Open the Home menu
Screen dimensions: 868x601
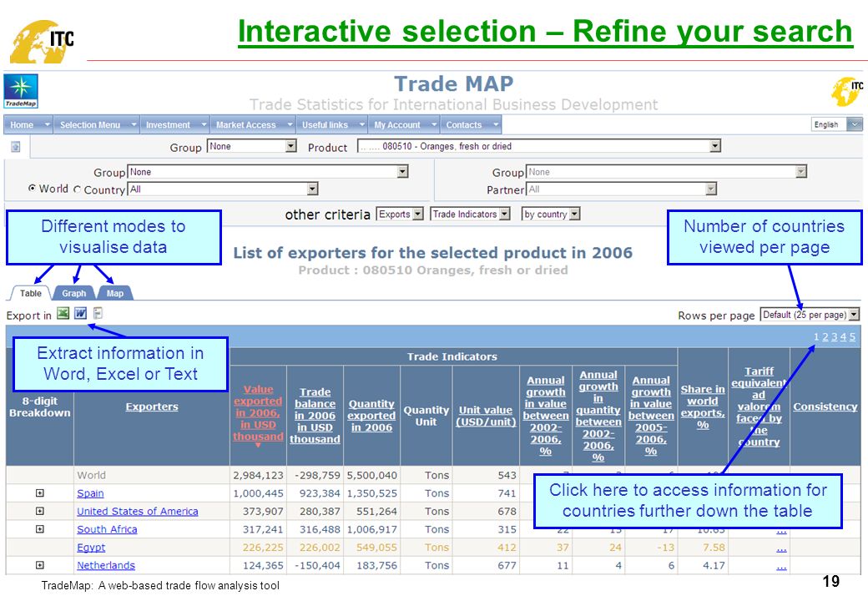(x=28, y=125)
